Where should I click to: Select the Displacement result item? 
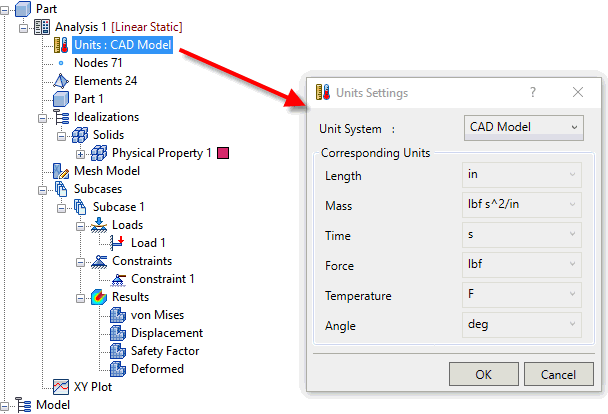166,333
